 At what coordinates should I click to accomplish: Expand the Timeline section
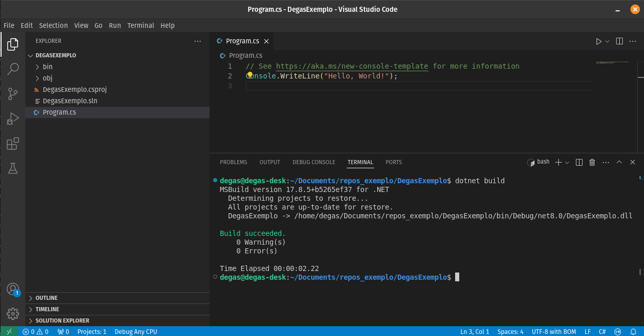(118, 309)
